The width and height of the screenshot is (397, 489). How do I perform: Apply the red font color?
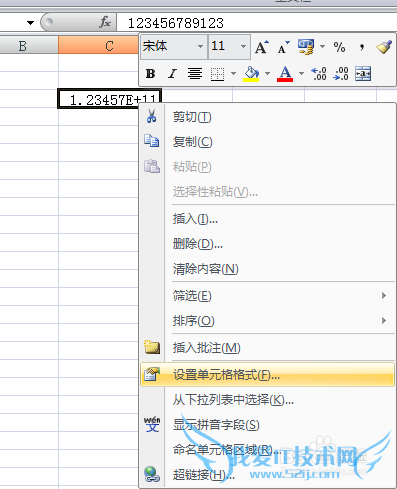click(285, 73)
